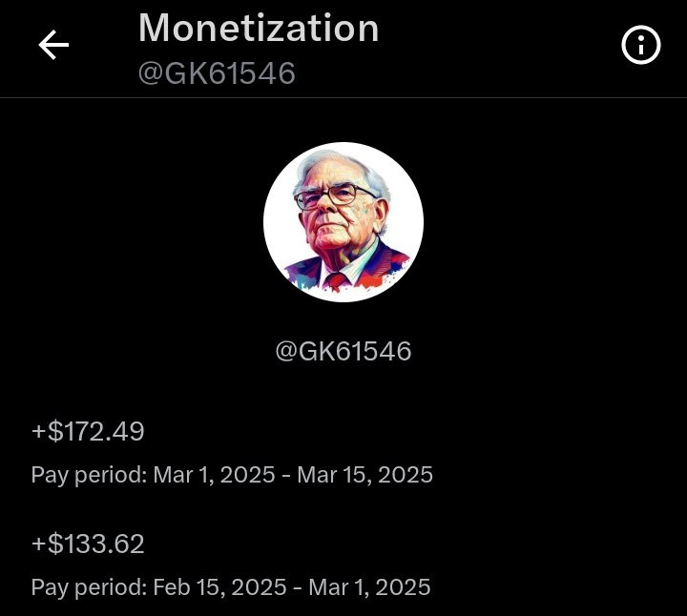Tap the circular profile avatar
This screenshot has height=616, width=687.
click(343, 222)
